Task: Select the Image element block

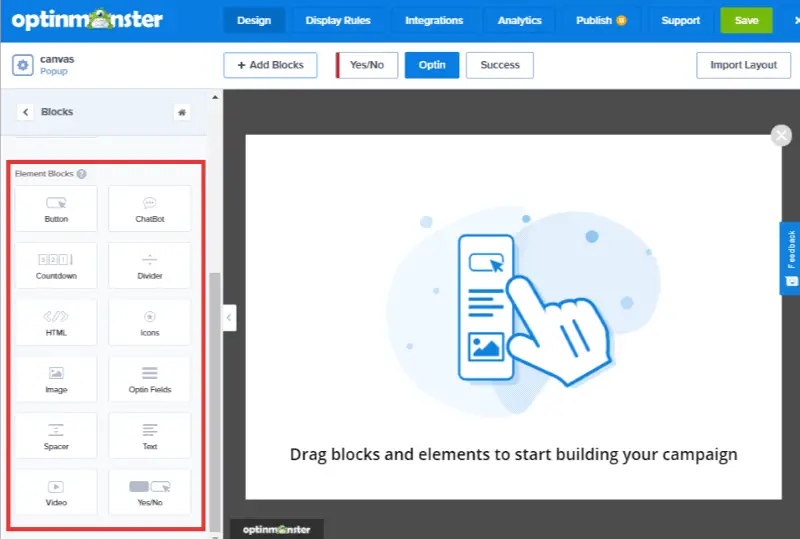Action: pos(56,379)
